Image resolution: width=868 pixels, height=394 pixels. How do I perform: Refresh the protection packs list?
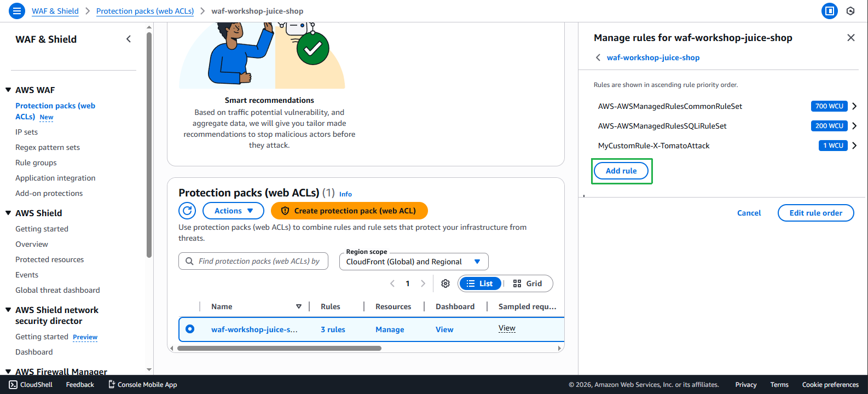point(187,211)
